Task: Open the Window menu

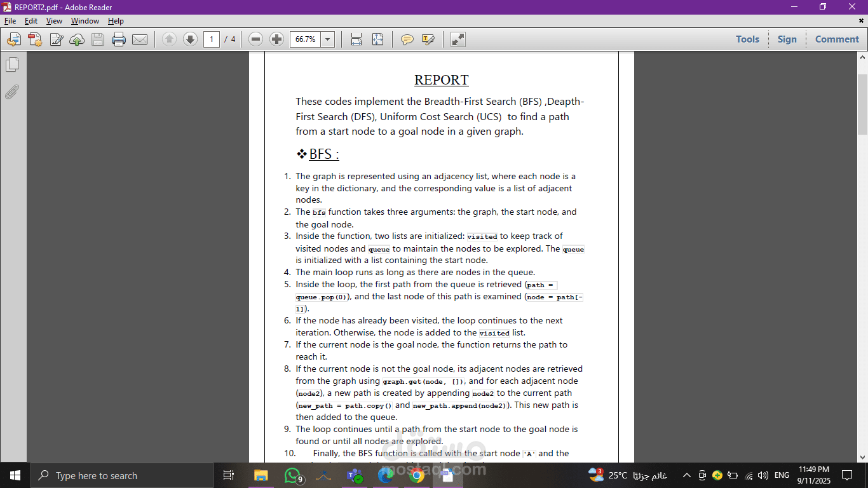Action: click(85, 21)
